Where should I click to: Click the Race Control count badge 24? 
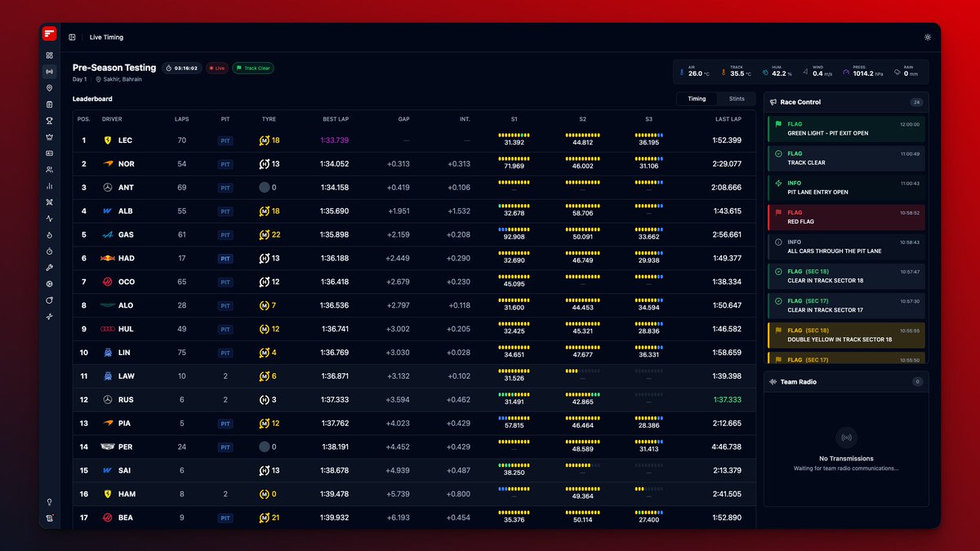click(x=916, y=102)
